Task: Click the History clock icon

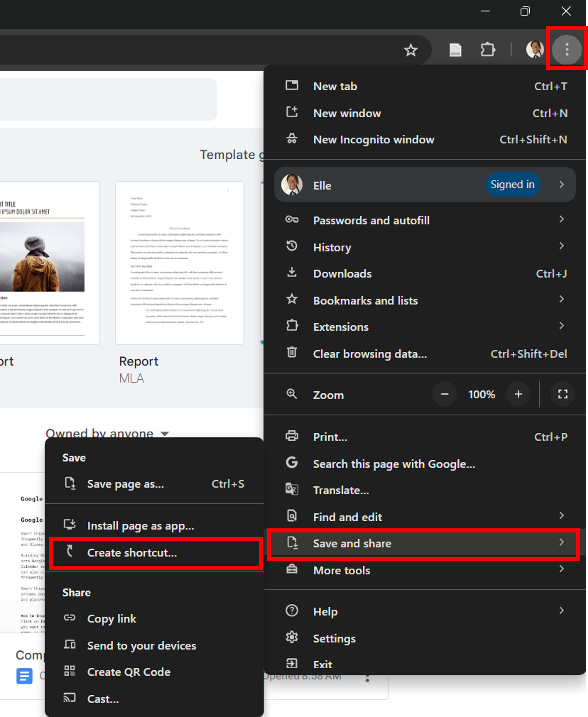Action: [292, 246]
